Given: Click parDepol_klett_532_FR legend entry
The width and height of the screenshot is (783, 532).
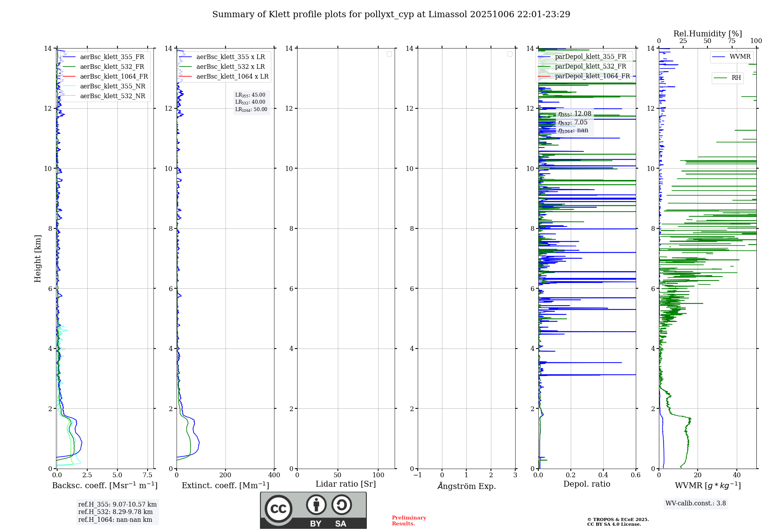Looking at the screenshot, I should [590, 66].
